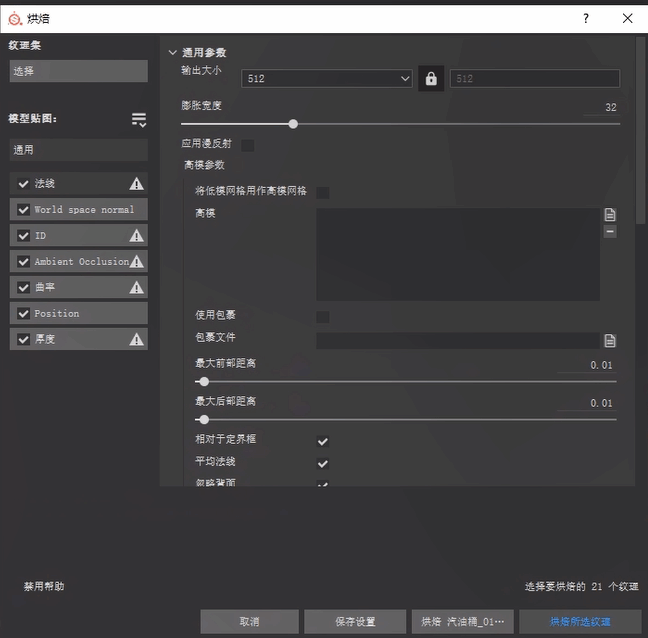Viewport: 648px width, 638px height.
Task: Uncheck the 曲率 map checkbox
Action: (x=24, y=288)
